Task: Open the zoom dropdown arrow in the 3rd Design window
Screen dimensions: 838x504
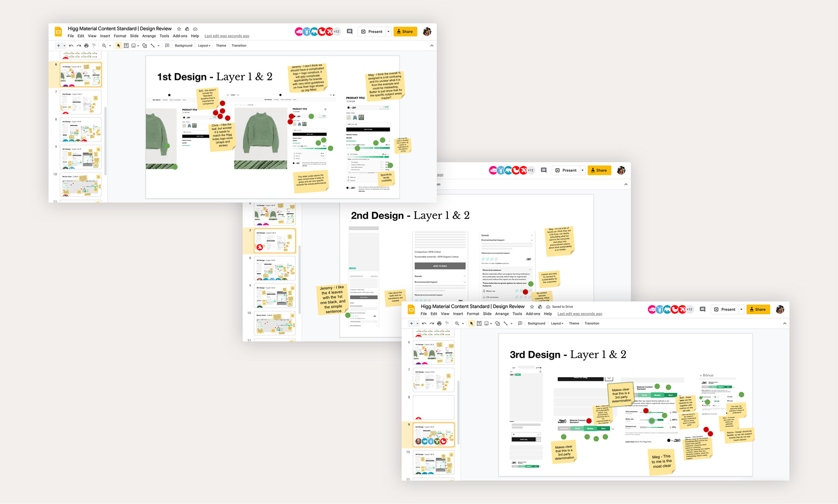Action: pos(463,323)
